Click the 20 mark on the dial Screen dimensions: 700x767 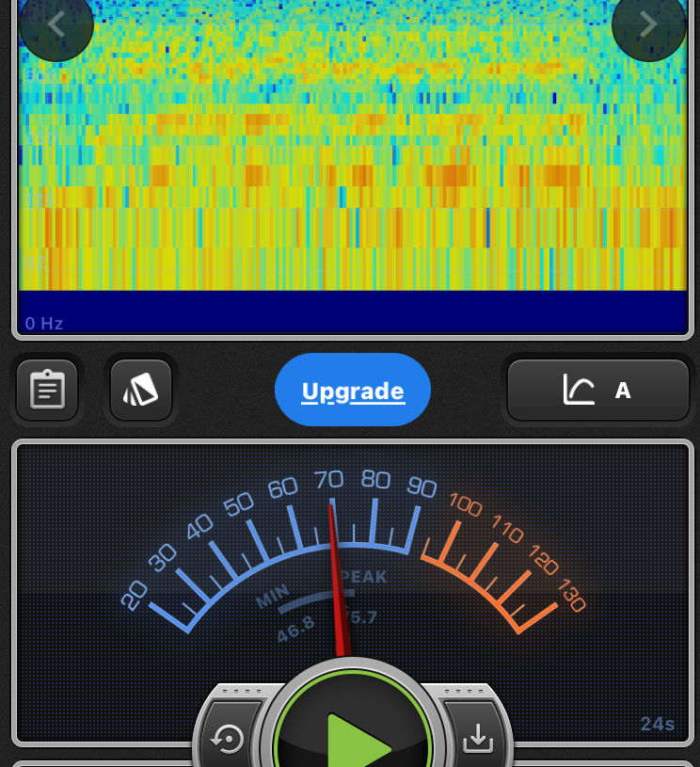point(135,595)
